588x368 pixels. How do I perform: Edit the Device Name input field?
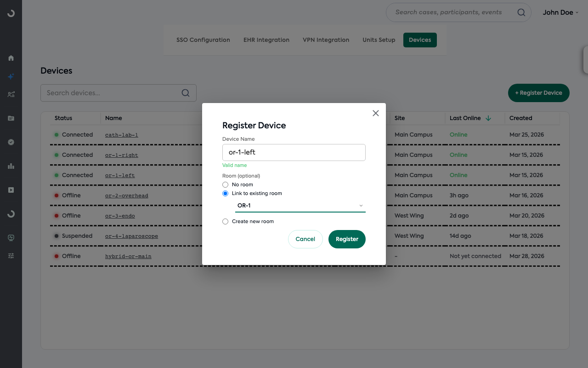294,152
